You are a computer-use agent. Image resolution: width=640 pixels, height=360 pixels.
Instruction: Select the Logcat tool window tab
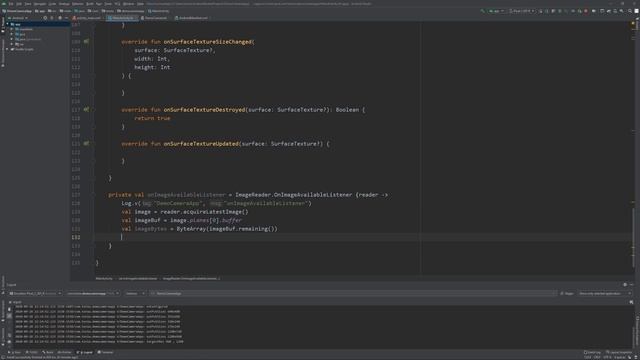[x=84, y=352]
